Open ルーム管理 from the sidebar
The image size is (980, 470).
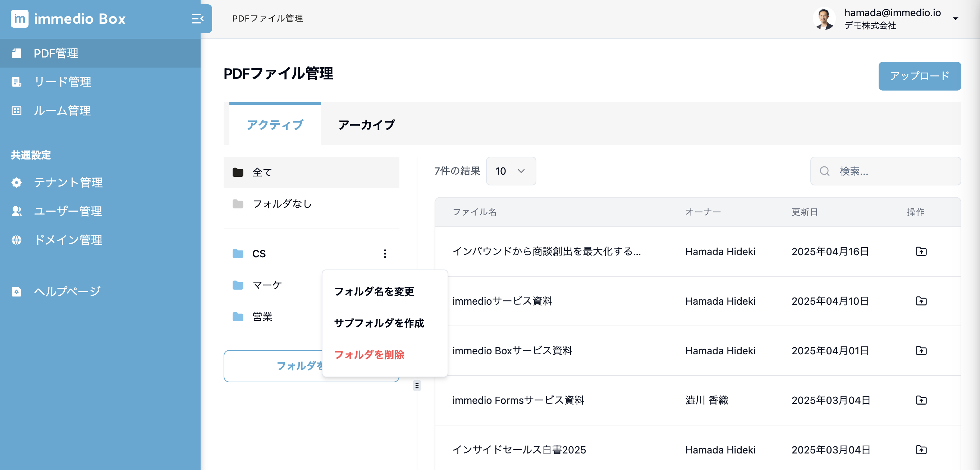[62, 111]
